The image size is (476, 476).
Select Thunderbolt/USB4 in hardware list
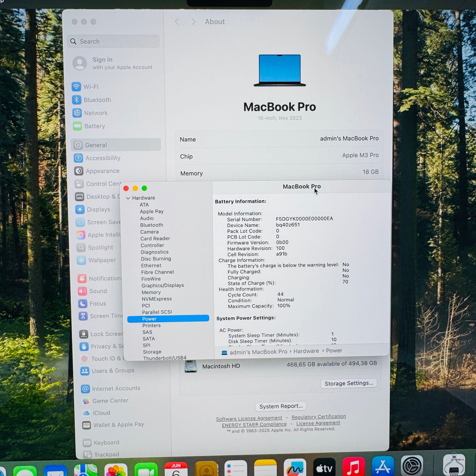coord(165,358)
